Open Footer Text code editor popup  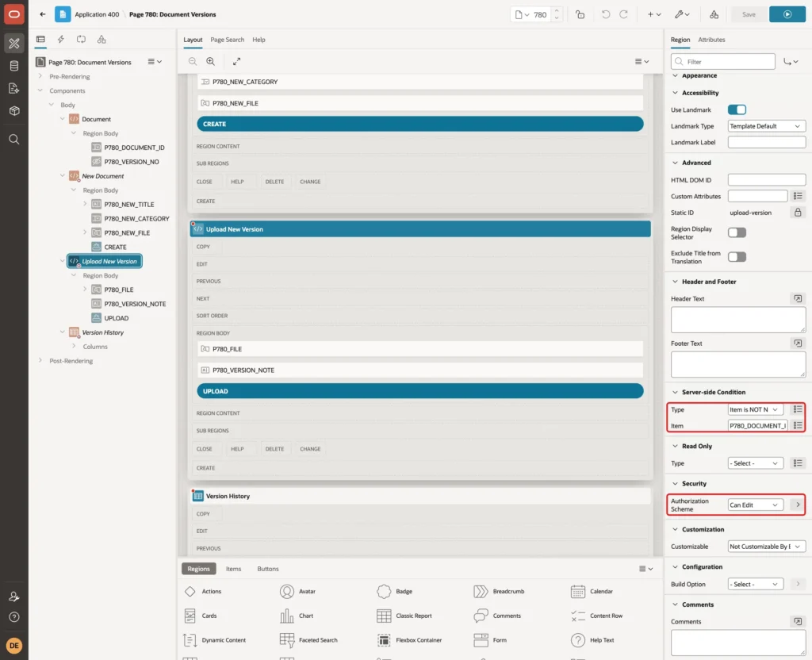coord(798,343)
